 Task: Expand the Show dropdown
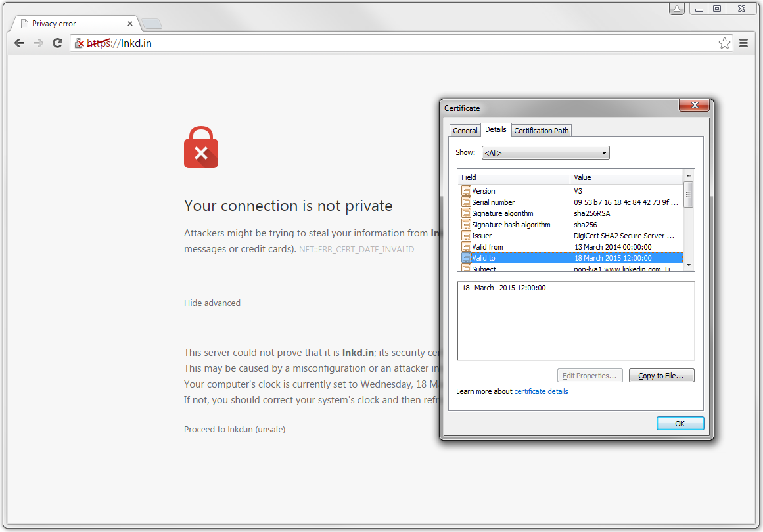click(545, 152)
